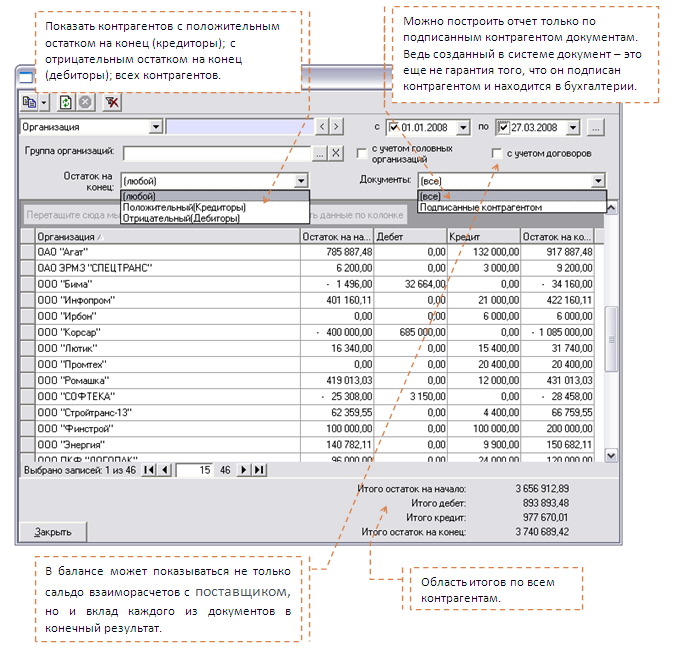Click the green refresh toolbar icon
The width and height of the screenshot is (677, 653).
[x=66, y=103]
